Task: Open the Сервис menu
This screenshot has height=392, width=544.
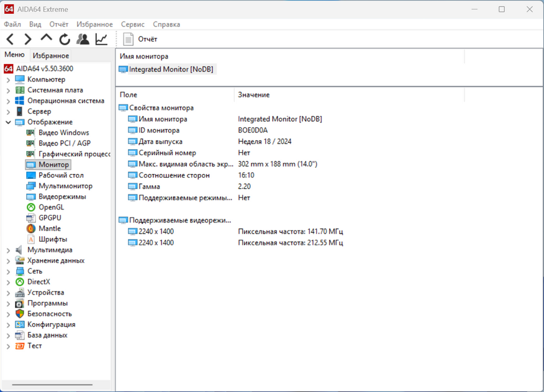Action: pos(132,24)
